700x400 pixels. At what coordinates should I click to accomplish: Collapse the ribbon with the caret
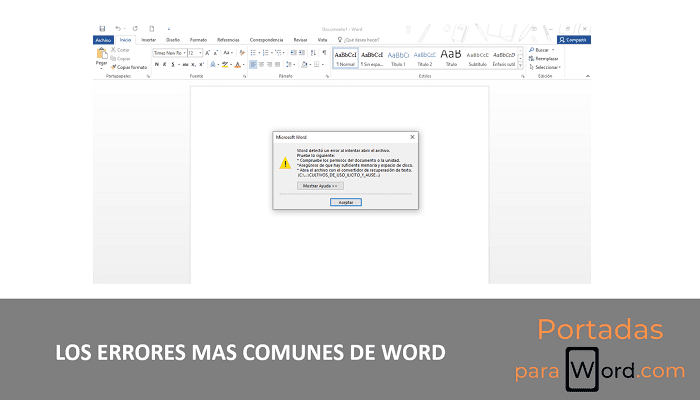588,76
